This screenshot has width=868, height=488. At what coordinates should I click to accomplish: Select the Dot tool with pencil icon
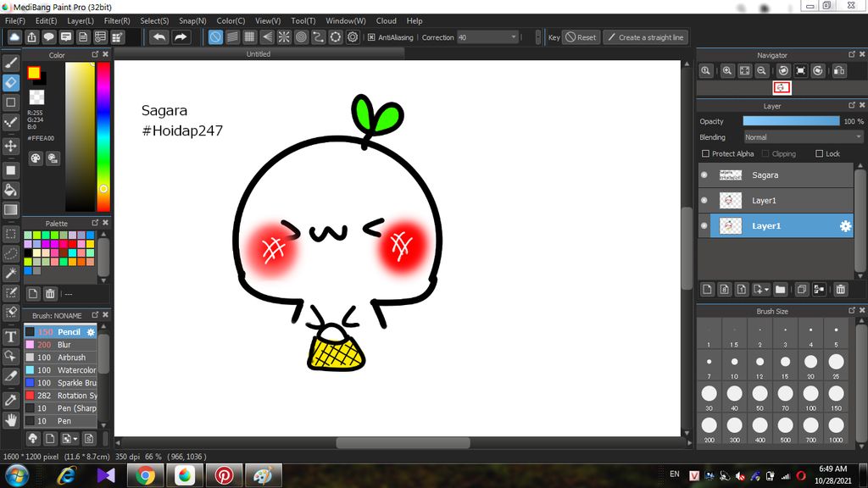pyautogui.click(x=10, y=122)
